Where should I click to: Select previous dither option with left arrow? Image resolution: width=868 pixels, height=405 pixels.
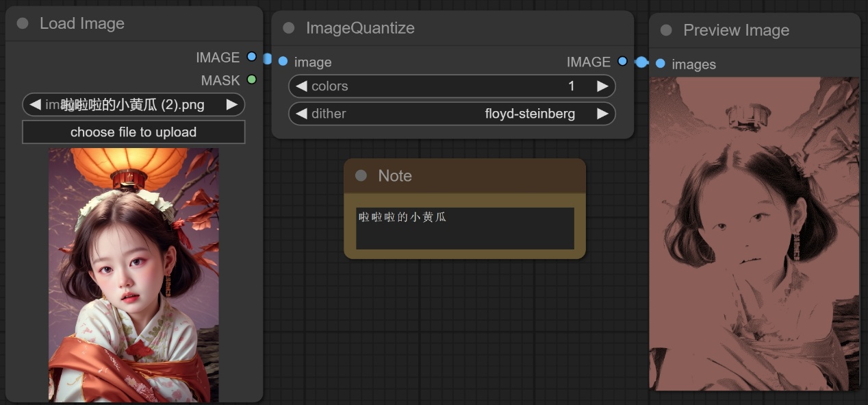coord(301,114)
